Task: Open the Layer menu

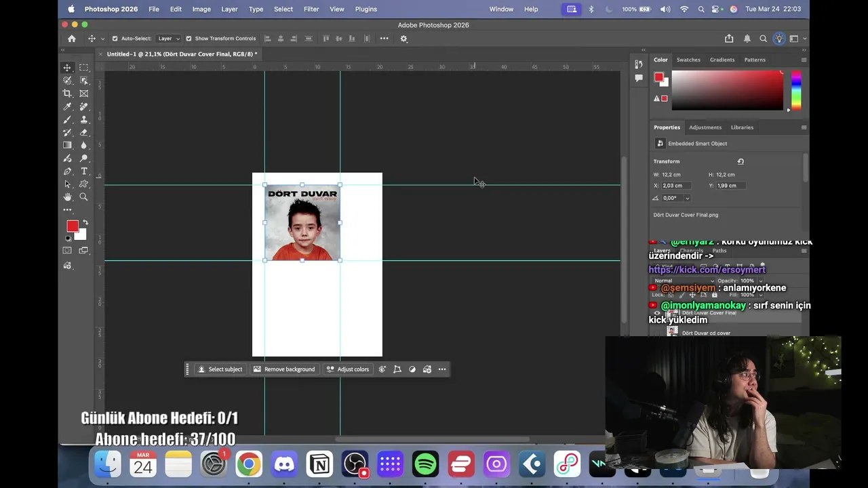Action: coord(229,9)
